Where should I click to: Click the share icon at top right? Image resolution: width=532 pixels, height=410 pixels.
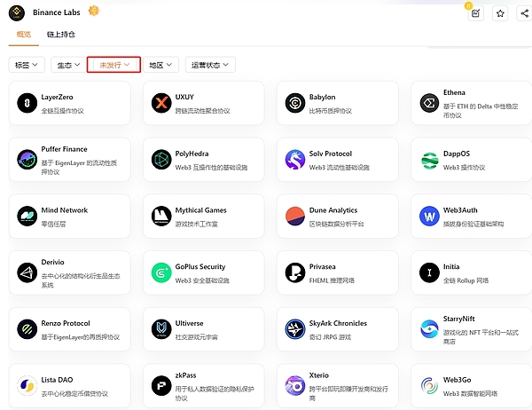click(524, 13)
